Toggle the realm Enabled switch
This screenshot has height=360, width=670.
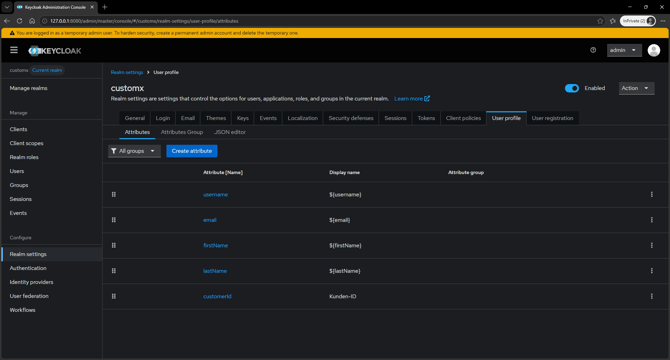coord(572,88)
